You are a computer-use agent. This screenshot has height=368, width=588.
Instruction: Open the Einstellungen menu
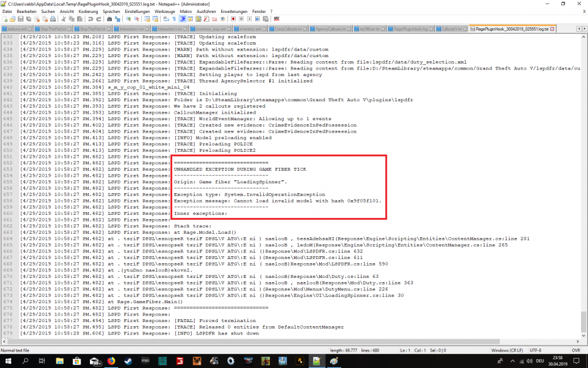(137, 12)
